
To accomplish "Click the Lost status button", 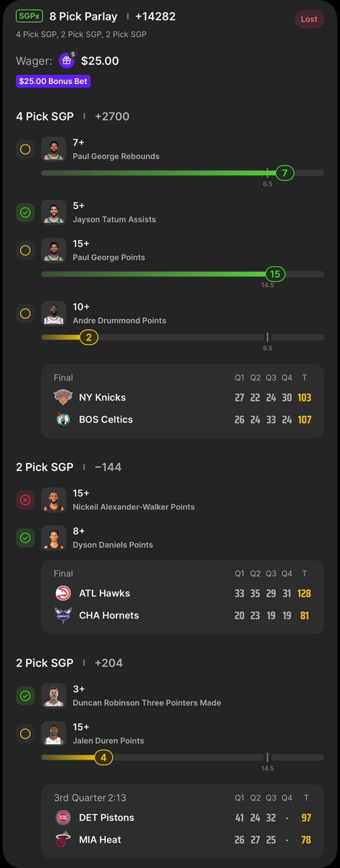I will [x=309, y=20].
